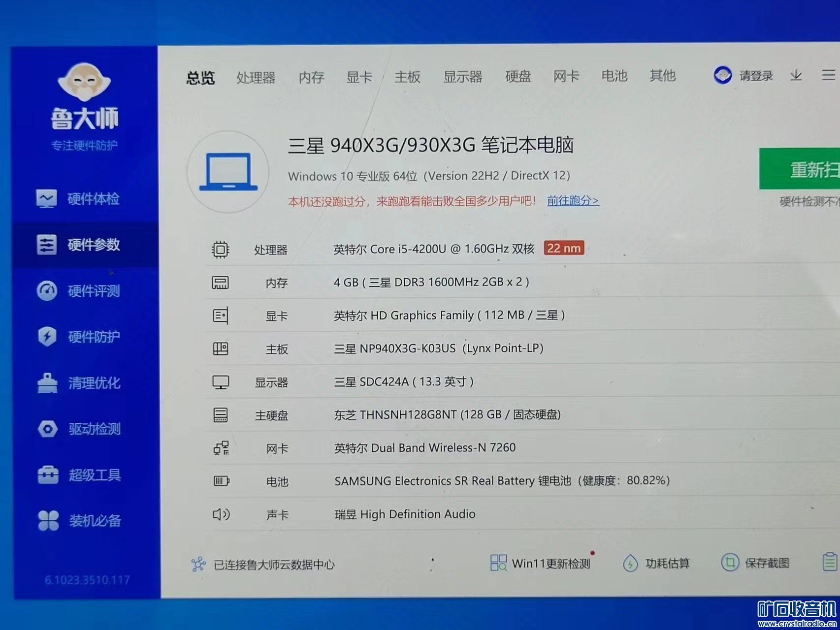Click the processor chip icon
The width and height of the screenshot is (840, 630).
tap(220, 250)
